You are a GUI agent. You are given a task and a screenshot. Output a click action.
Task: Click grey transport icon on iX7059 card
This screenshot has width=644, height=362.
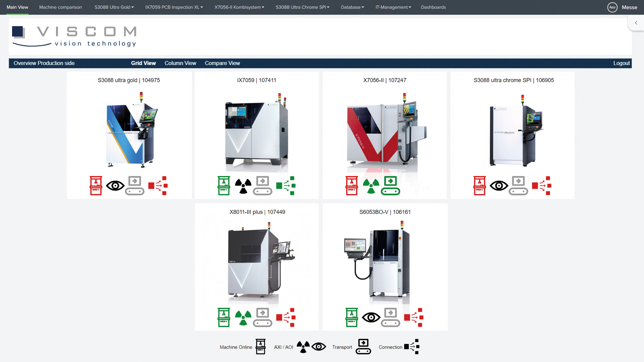pyautogui.click(x=263, y=185)
